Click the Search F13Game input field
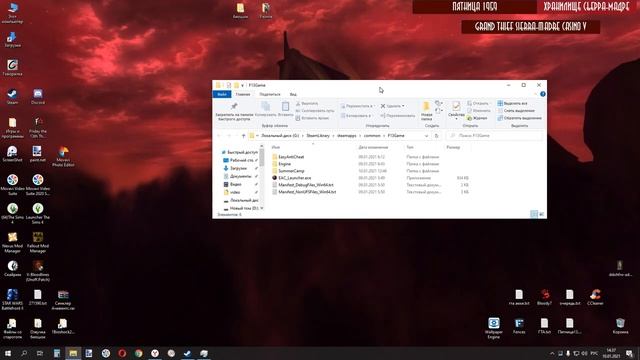 click(x=495, y=136)
